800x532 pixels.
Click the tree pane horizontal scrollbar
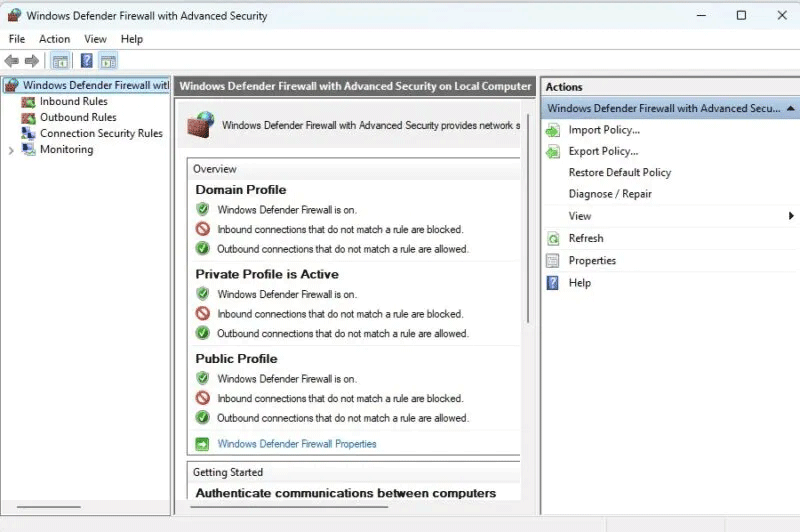coord(48,506)
